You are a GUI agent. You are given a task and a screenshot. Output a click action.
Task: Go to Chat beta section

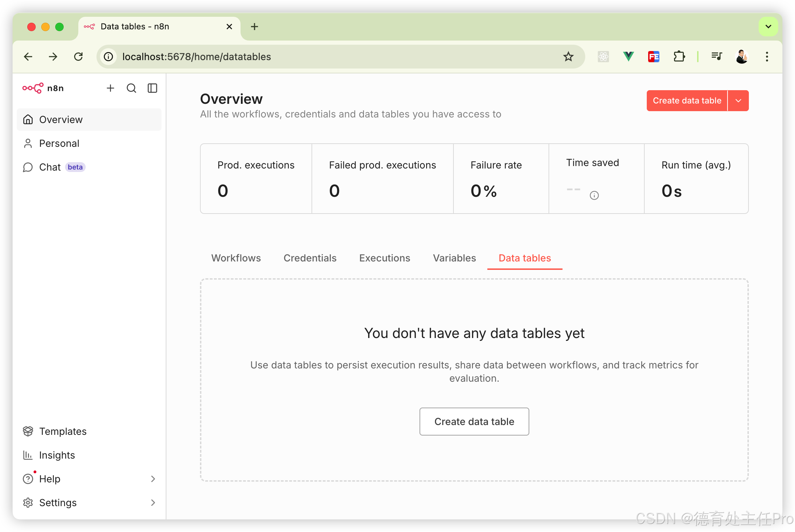[x=50, y=167]
